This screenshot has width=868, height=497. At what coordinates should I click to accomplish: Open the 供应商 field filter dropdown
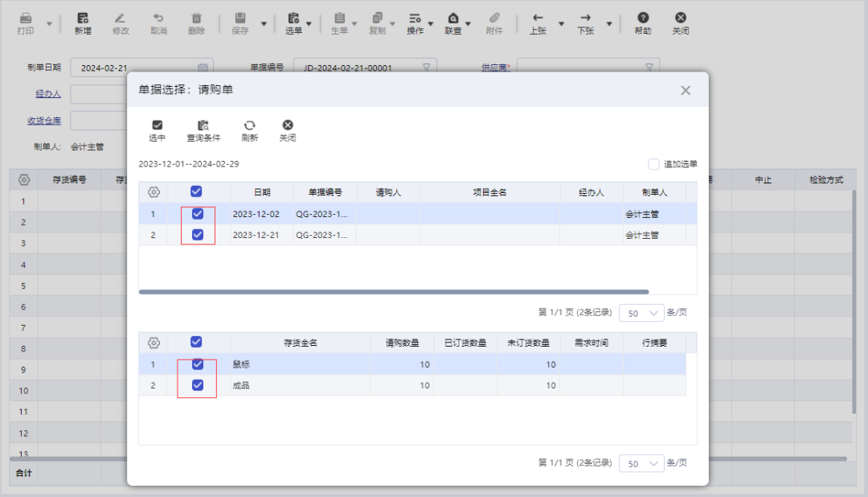coord(648,67)
